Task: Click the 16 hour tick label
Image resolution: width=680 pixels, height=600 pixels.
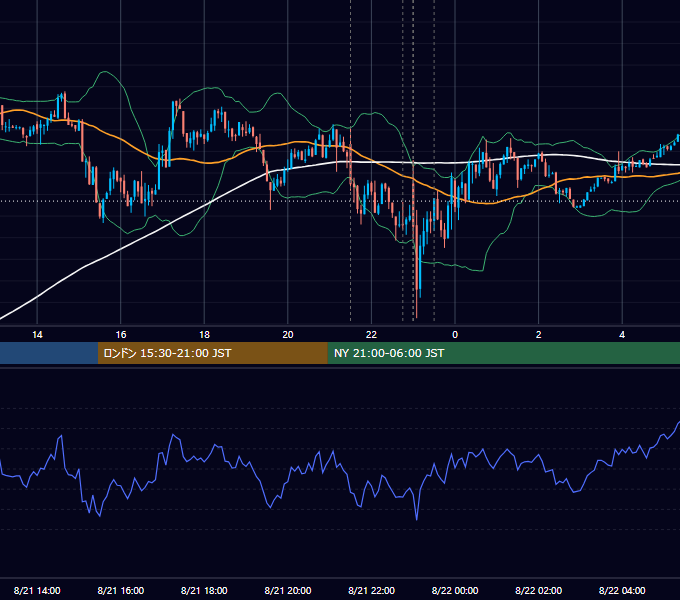Action: click(121, 335)
